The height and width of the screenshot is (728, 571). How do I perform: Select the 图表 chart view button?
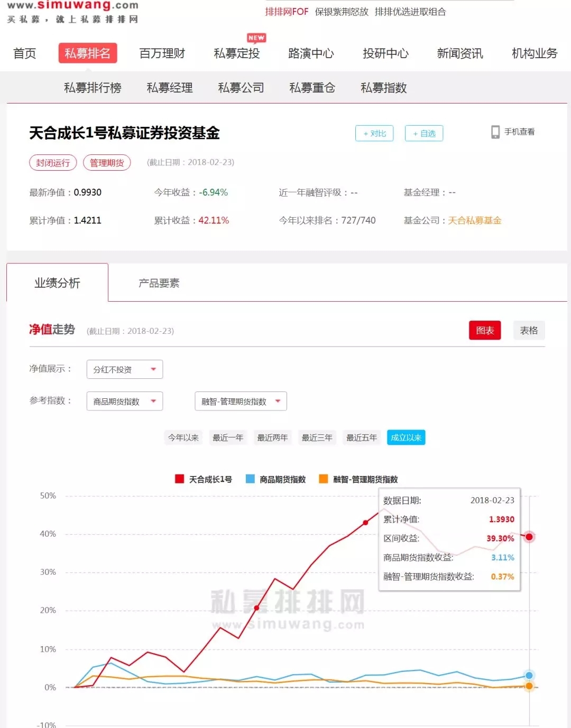pos(485,330)
